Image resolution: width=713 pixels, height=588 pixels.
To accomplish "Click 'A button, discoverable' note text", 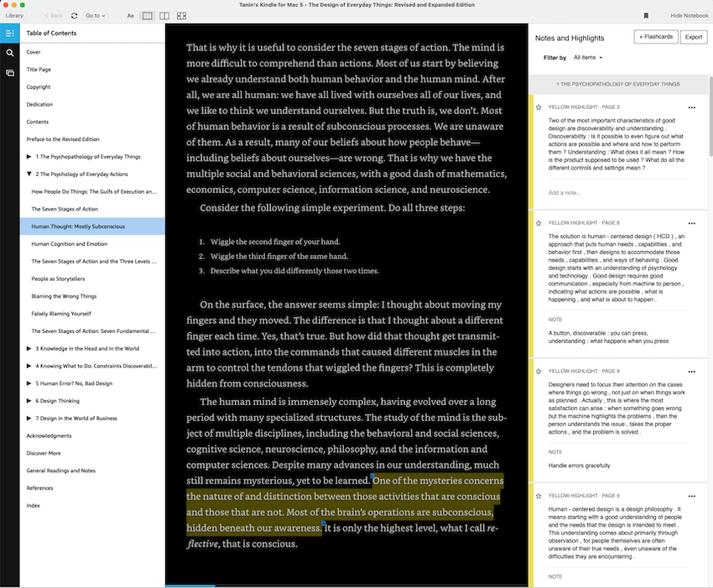I will pos(608,337).
